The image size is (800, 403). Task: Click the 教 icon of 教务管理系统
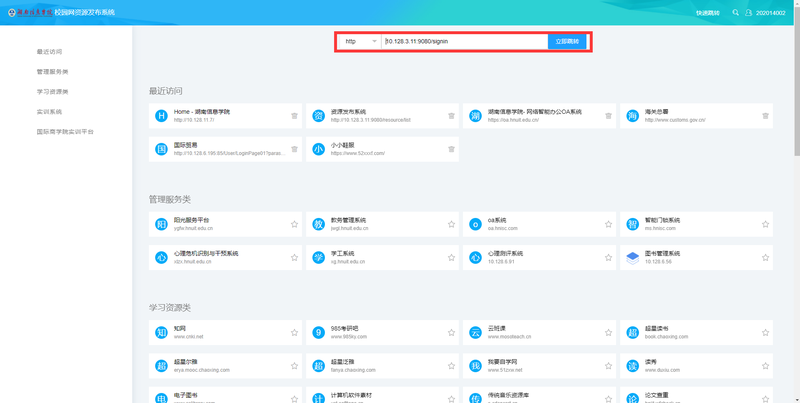tap(318, 224)
